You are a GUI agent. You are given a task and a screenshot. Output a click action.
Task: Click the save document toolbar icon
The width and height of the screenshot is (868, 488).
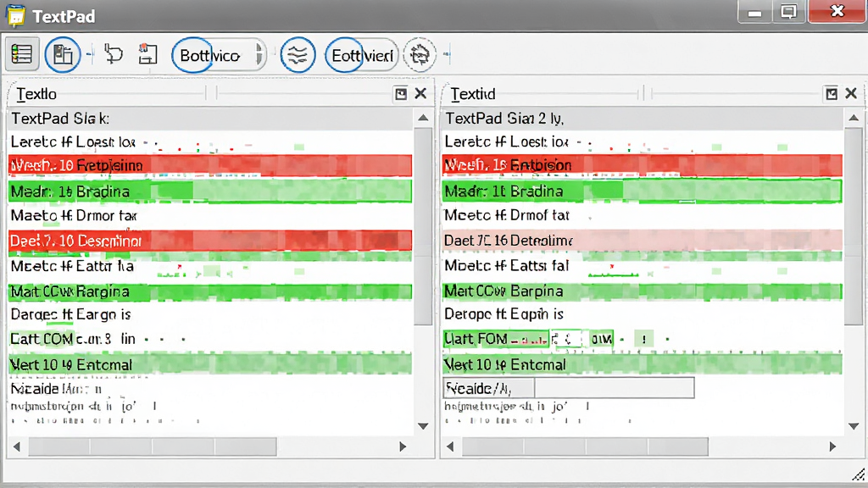click(x=147, y=54)
